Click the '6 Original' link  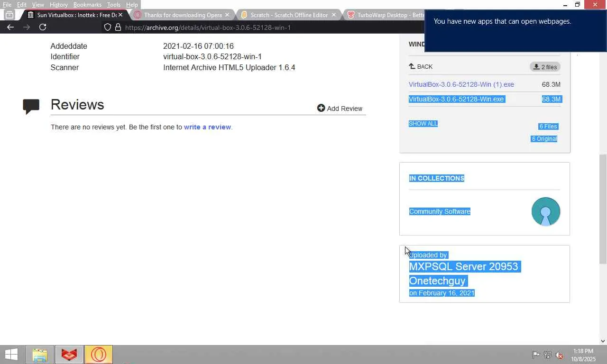[544, 139]
